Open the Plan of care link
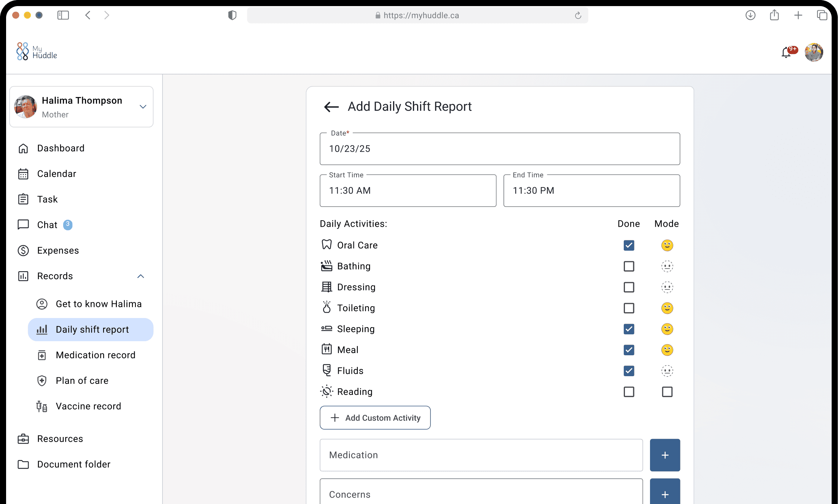838x504 pixels. pyautogui.click(x=82, y=380)
